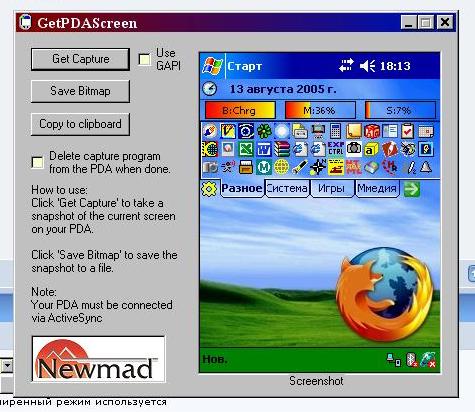
Task: Switch to the Система tab
Action: [x=287, y=189]
